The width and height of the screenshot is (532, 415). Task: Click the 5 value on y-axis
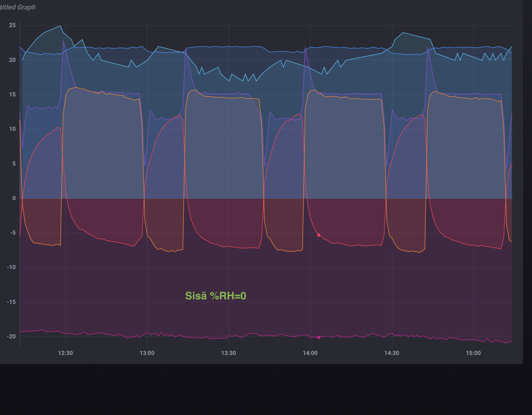(x=14, y=164)
